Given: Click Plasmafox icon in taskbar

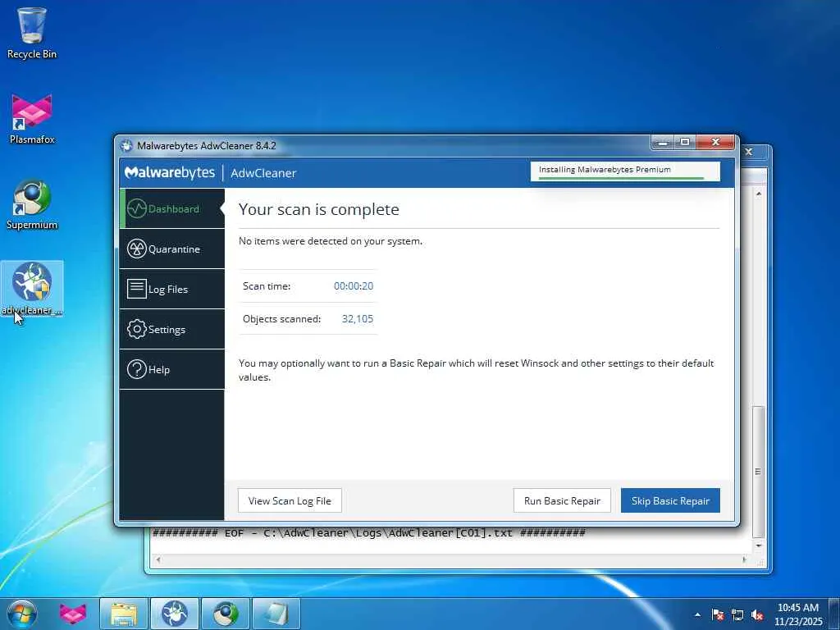Looking at the screenshot, I should coord(73,614).
